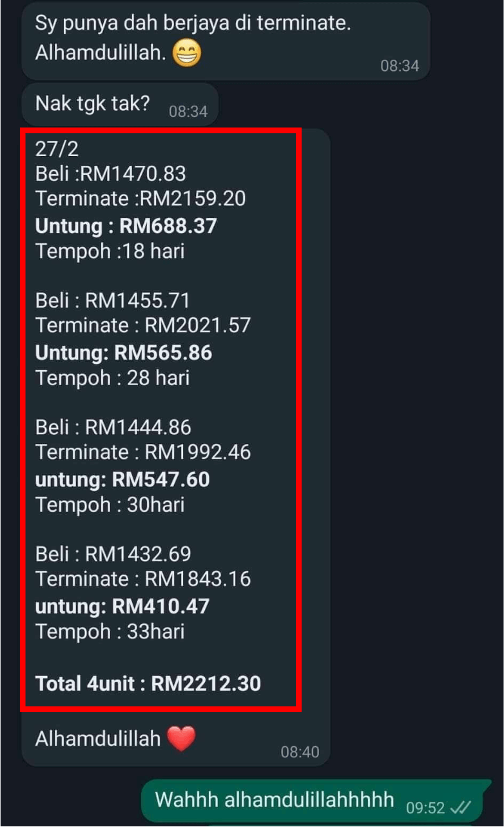Tap the "Terminate : RM2021.57" line

[x=142, y=325]
